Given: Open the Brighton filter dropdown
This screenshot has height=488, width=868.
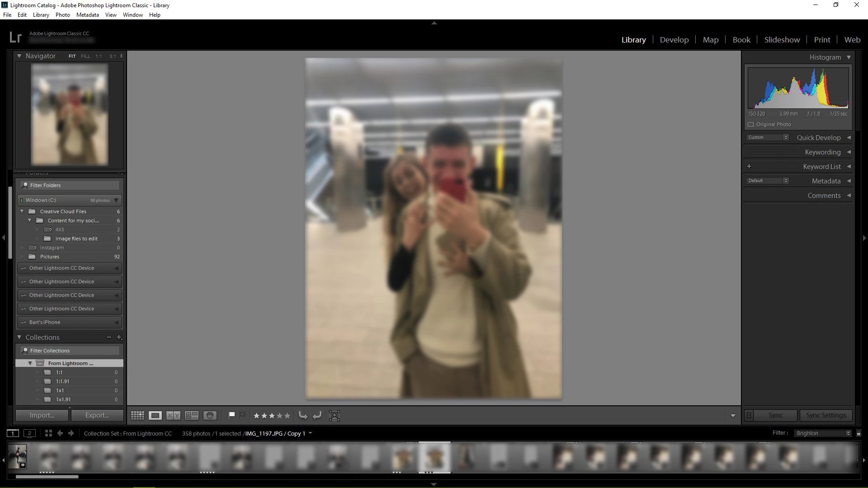Looking at the screenshot, I should coord(823,433).
